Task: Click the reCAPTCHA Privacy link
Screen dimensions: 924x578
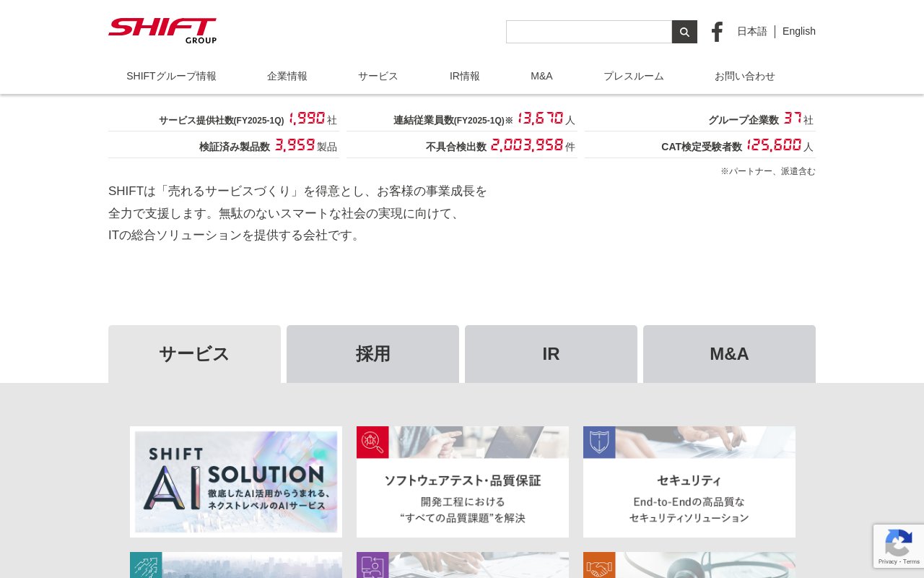Action: pos(889,561)
